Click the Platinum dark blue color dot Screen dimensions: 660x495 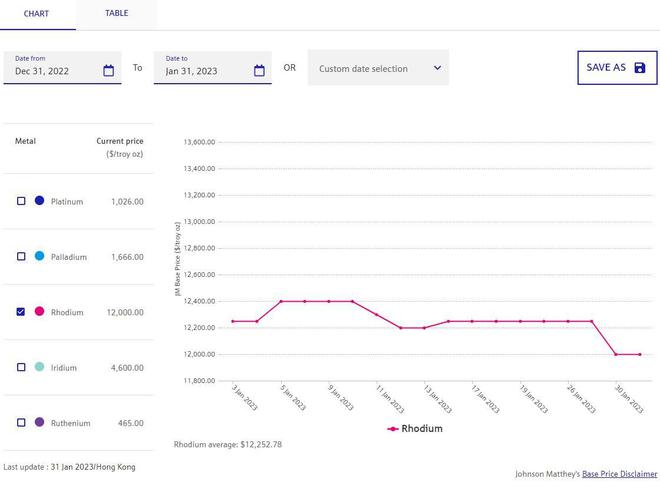[x=39, y=201]
